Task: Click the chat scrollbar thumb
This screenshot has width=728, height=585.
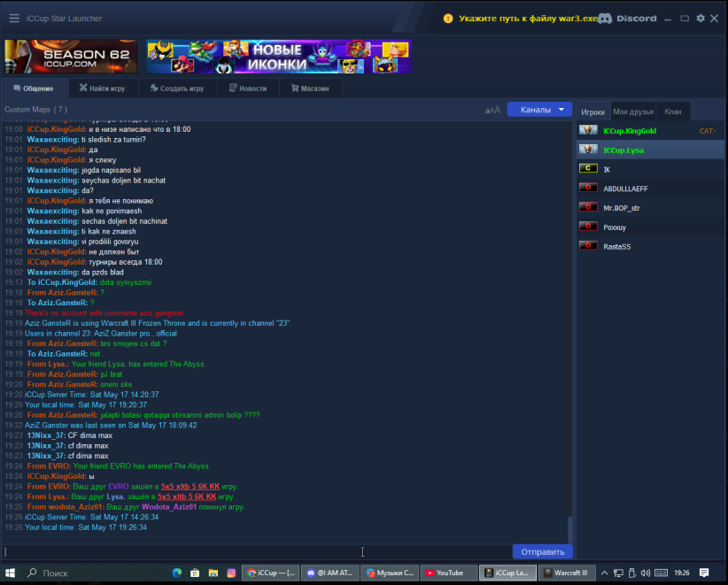Action: pos(569,529)
